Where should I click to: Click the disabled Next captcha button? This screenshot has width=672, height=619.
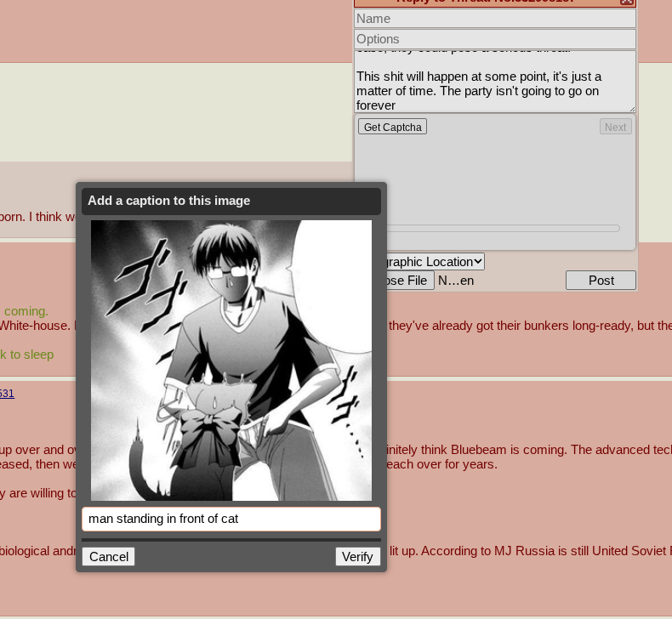coord(615,127)
